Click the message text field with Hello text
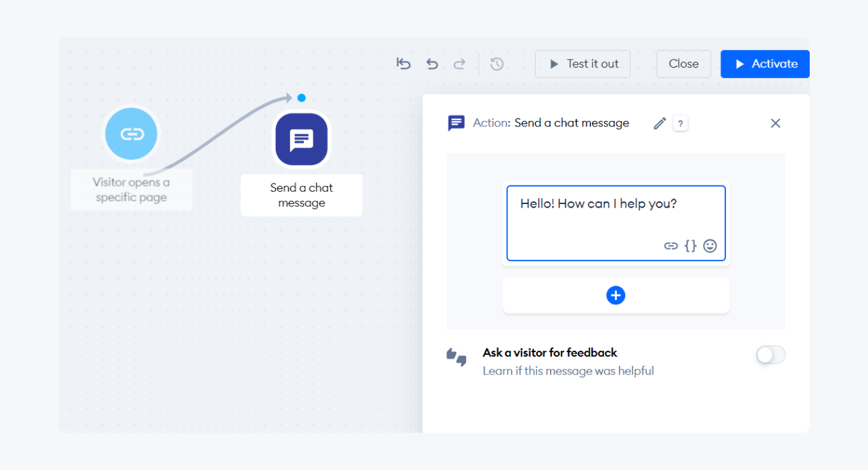The width and height of the screenshot is (868, 470). click(x=616, y=223)
